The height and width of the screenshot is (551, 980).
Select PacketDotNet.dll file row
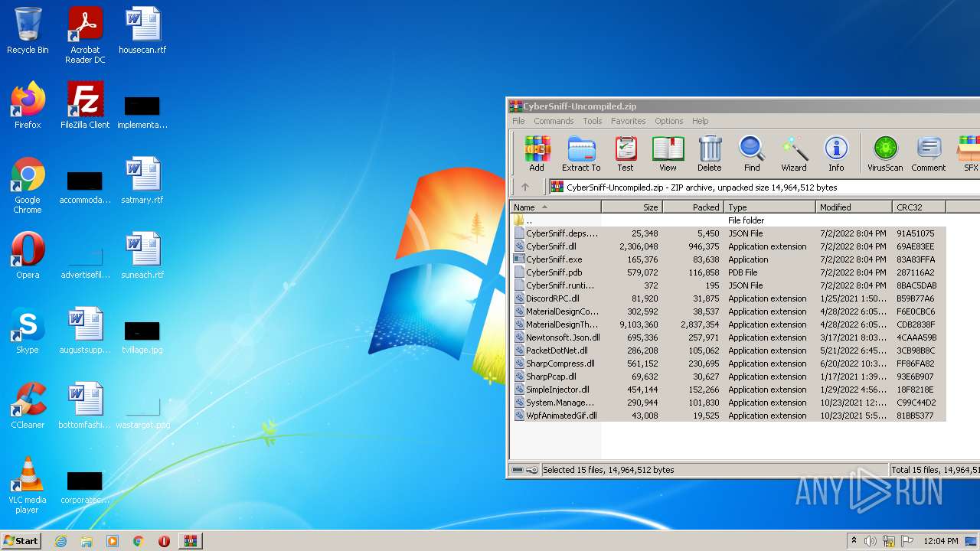click(x=728, y=350)
